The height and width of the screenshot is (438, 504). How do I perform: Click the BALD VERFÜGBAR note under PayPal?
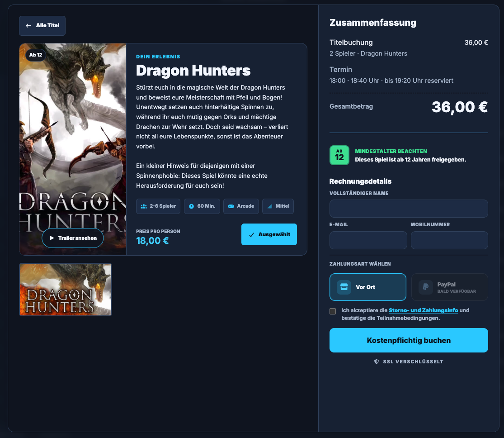[457, 291]
